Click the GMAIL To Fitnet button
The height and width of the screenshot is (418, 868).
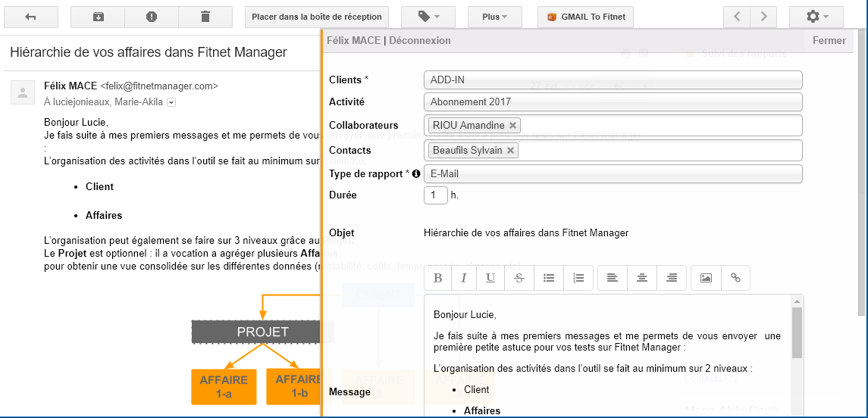[585, 17]
